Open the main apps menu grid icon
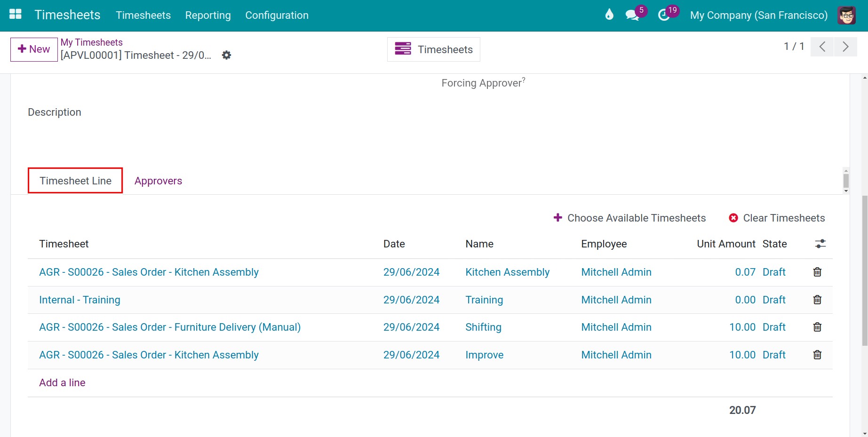The height and width of the screenshot is (437, 868). click(16, 14)
